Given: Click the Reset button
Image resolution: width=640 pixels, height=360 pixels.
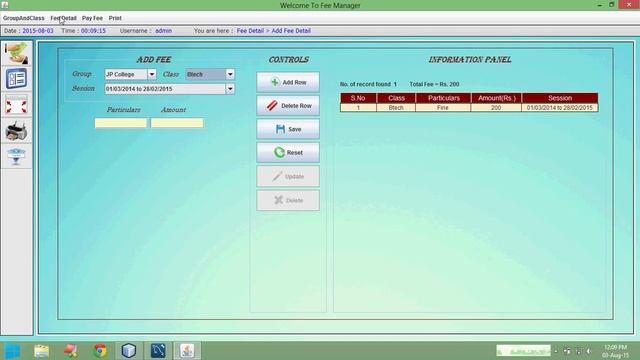Looking at the screenshot, I should 288,152.
